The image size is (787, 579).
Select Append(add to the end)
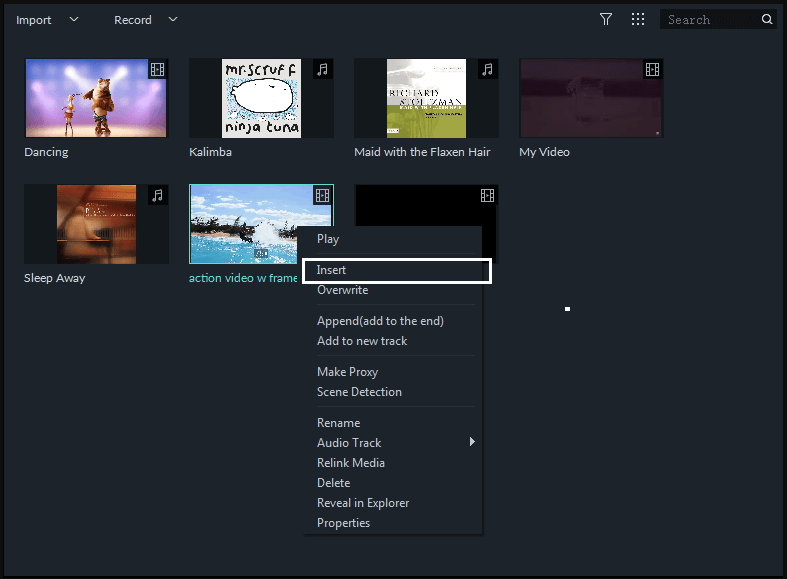[x=380, y=321]
